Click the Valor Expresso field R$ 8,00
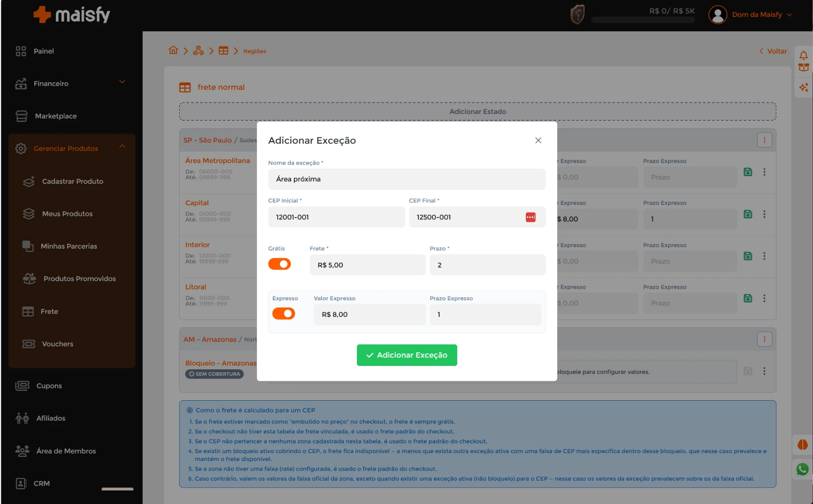 tap(370, 314)
